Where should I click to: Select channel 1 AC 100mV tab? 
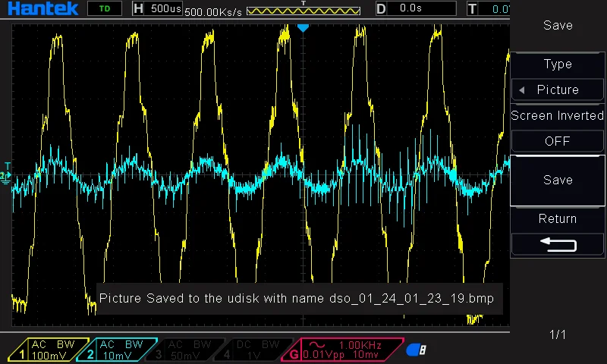pos(48,350)
